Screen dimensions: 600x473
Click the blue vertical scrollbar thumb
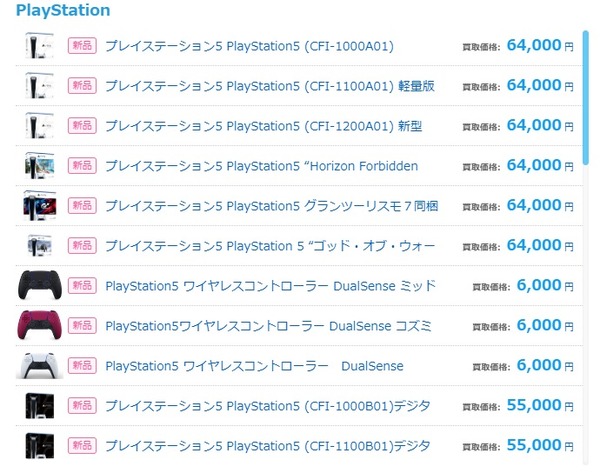pos(585,98)
